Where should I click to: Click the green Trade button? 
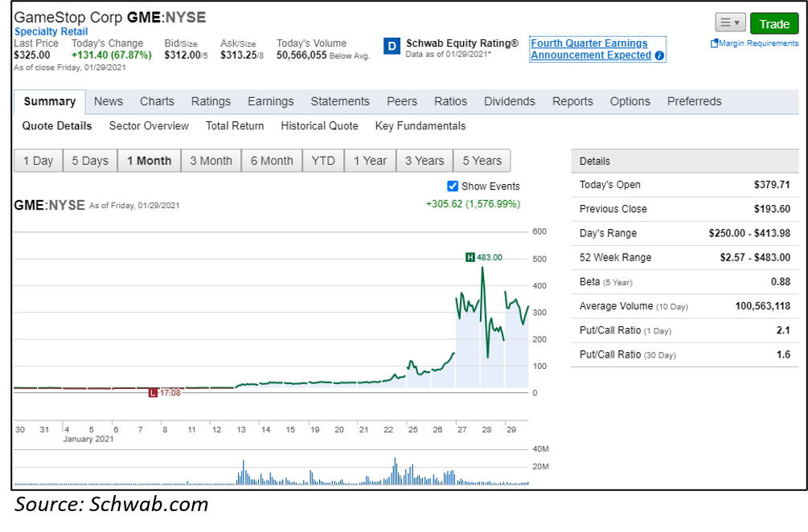click(x=774, y=24)
